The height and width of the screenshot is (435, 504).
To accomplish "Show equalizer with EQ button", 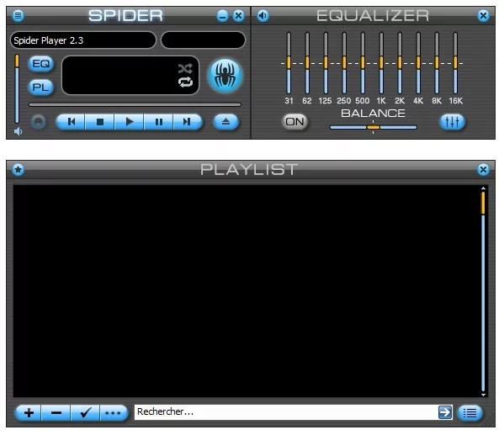I will coord(41,64).
